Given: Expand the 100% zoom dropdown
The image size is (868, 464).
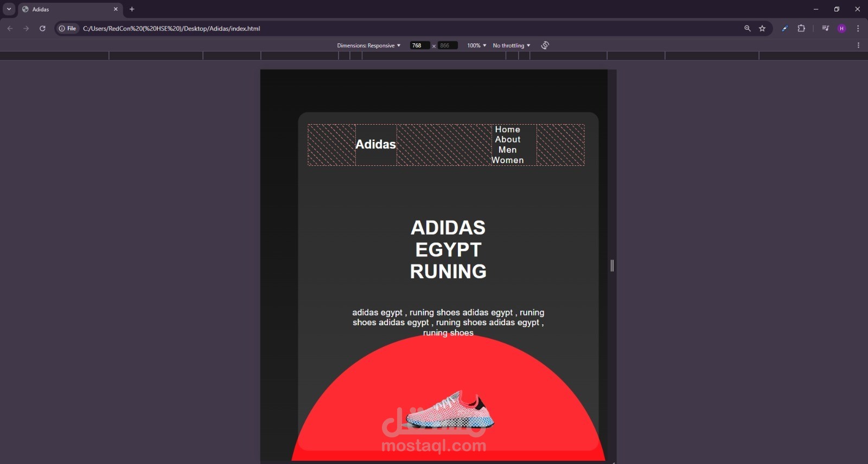Looking at the screenshot, I should pyautogui.click(x=477, y=46).
